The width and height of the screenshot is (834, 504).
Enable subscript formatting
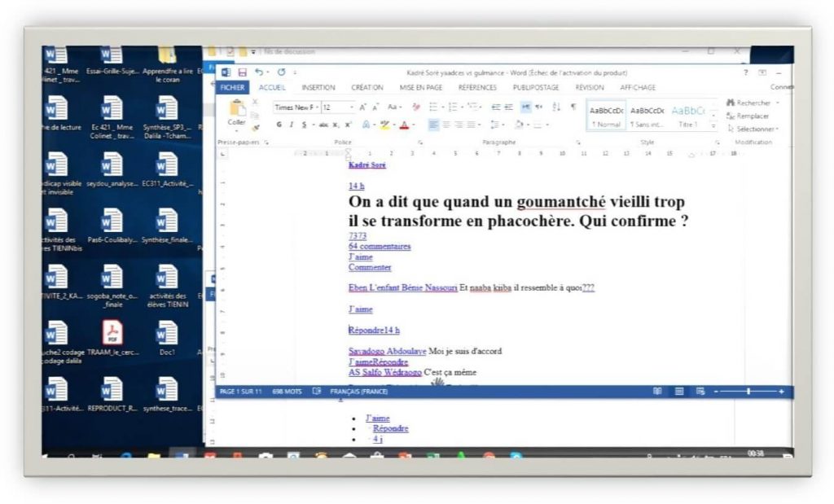tap(334, 124)
